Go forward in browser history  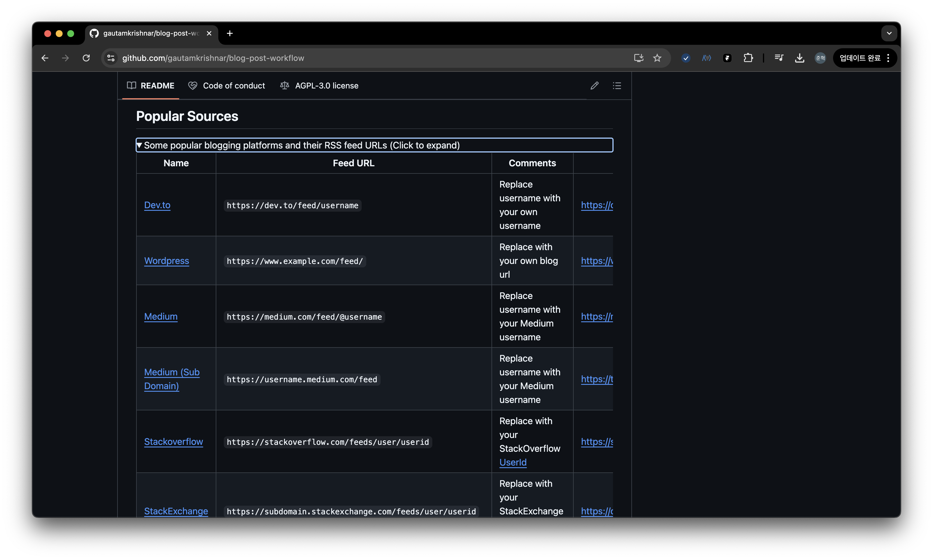(65, 58)
